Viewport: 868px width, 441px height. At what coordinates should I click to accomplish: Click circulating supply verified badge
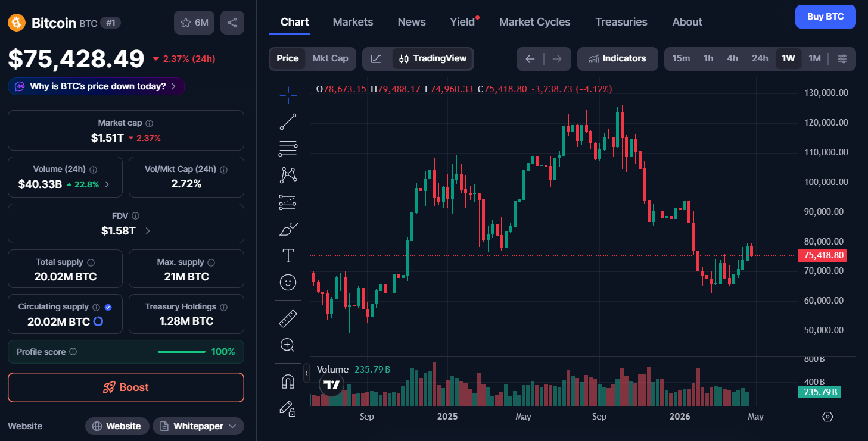click(x=108, y=307)
